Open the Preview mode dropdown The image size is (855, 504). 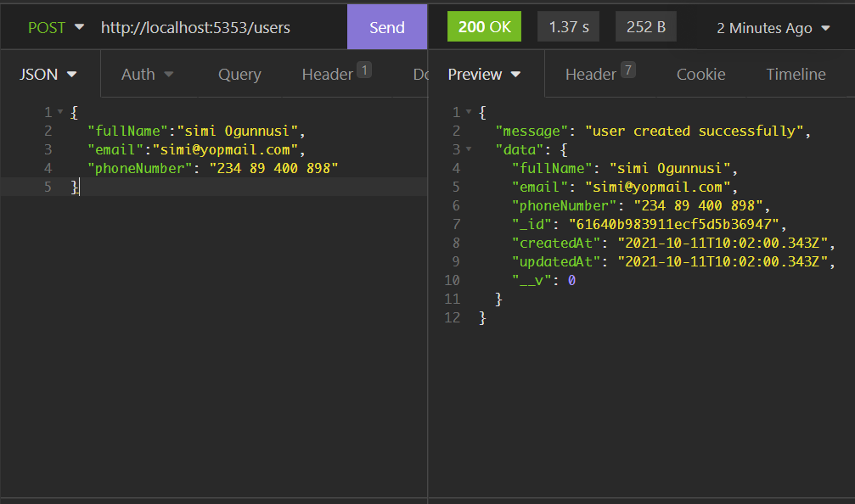point(484,74)
